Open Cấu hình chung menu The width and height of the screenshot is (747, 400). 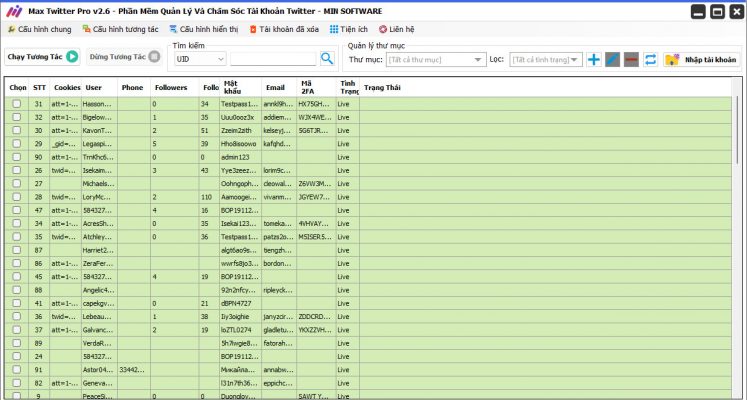coord(40,29)
